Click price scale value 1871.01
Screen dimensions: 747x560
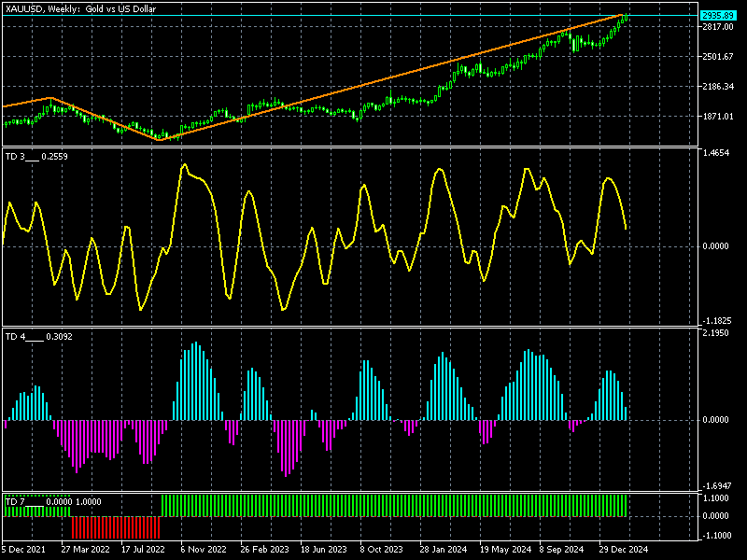(x=717, y=117)
